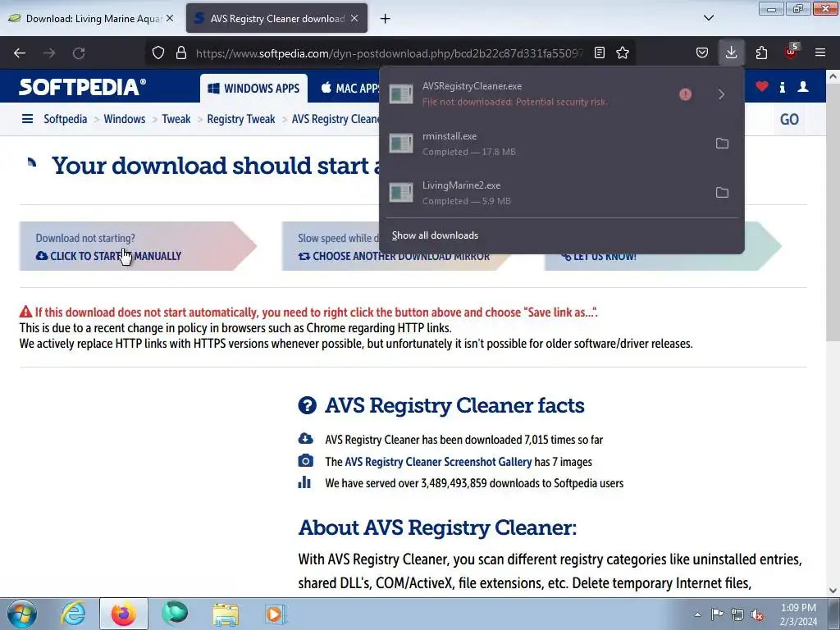Viewport: 840px width, 630px height.
Task: Open the MAC APPS site tab
Action: click(x=350, y=89)
